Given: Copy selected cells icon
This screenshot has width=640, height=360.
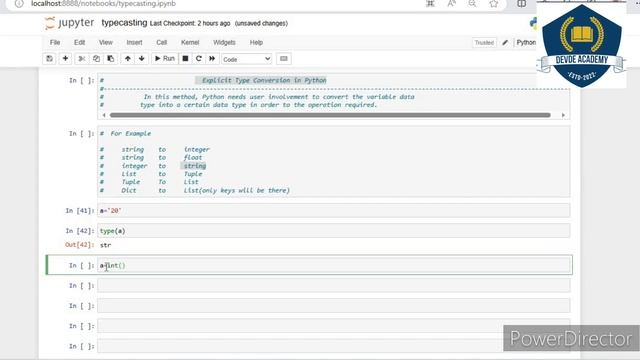Looking at the screenshot, I should [x=96, y=59].
